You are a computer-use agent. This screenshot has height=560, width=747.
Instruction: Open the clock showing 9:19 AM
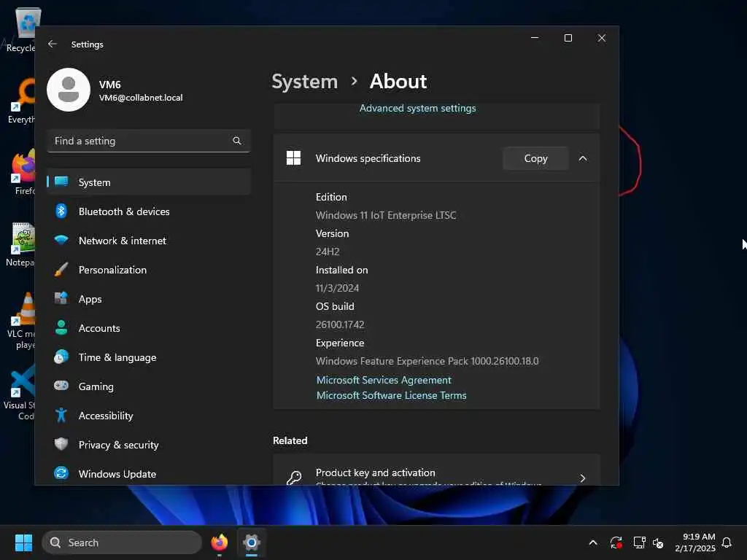tap(695, 542)
